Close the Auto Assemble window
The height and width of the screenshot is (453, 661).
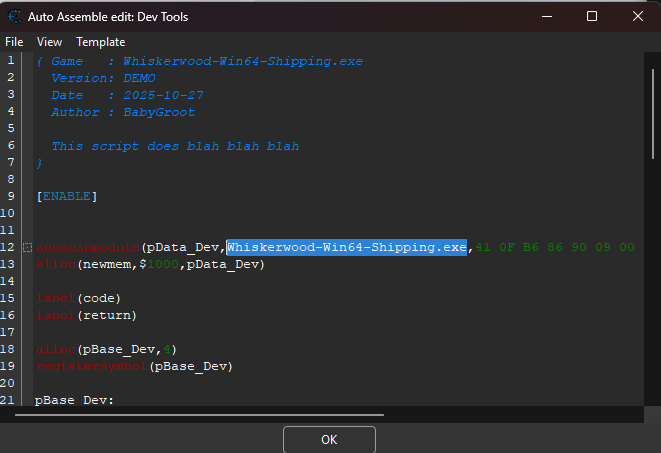tap(638, 16)
